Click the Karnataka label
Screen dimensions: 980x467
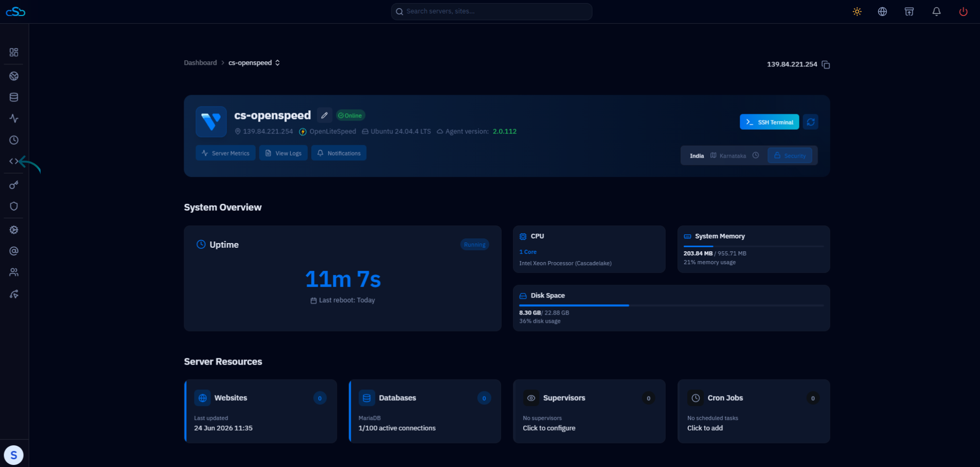733,156
